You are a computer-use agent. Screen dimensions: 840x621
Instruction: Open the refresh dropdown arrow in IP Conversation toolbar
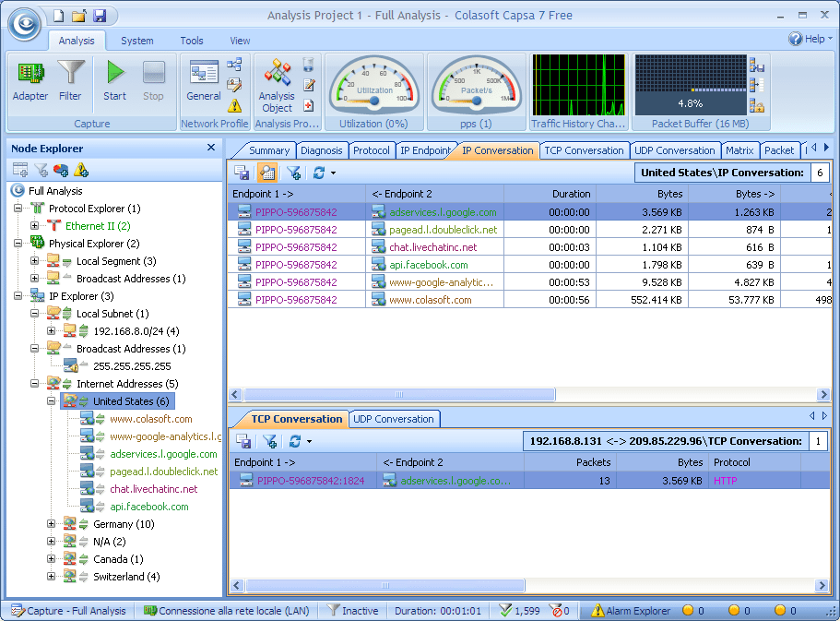pos(333,173)
